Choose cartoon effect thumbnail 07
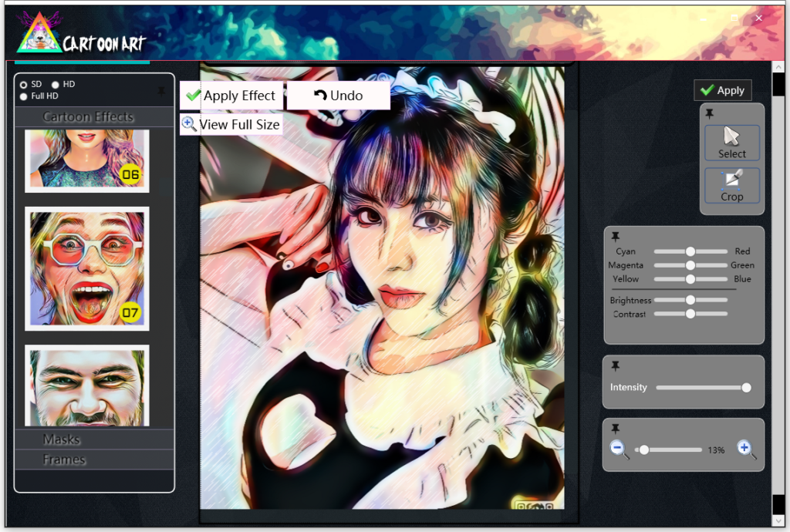 pyautogui.click(x=86, y=268)
